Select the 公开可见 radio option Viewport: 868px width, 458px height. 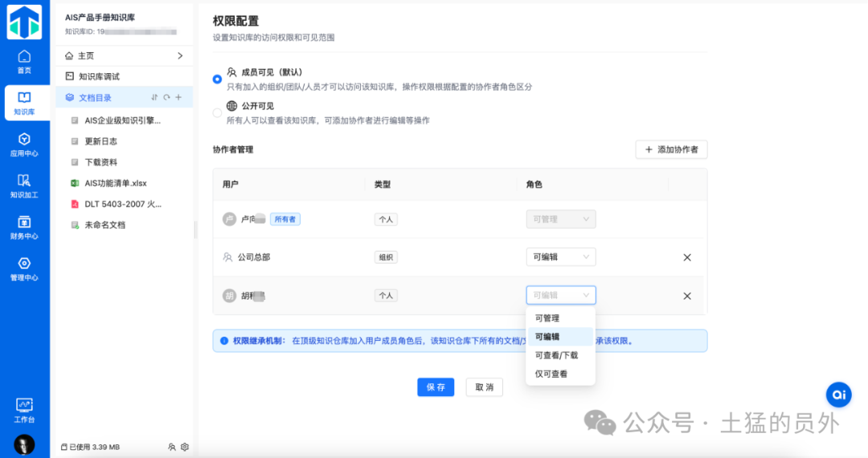point(218,112)
